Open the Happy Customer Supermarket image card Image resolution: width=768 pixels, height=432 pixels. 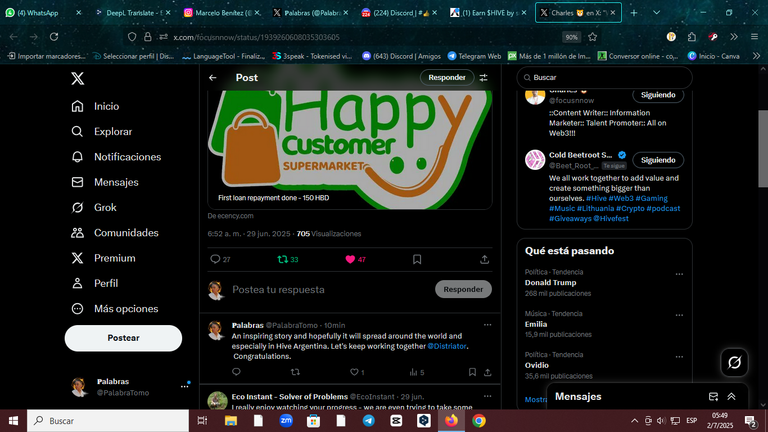[350, 149]
